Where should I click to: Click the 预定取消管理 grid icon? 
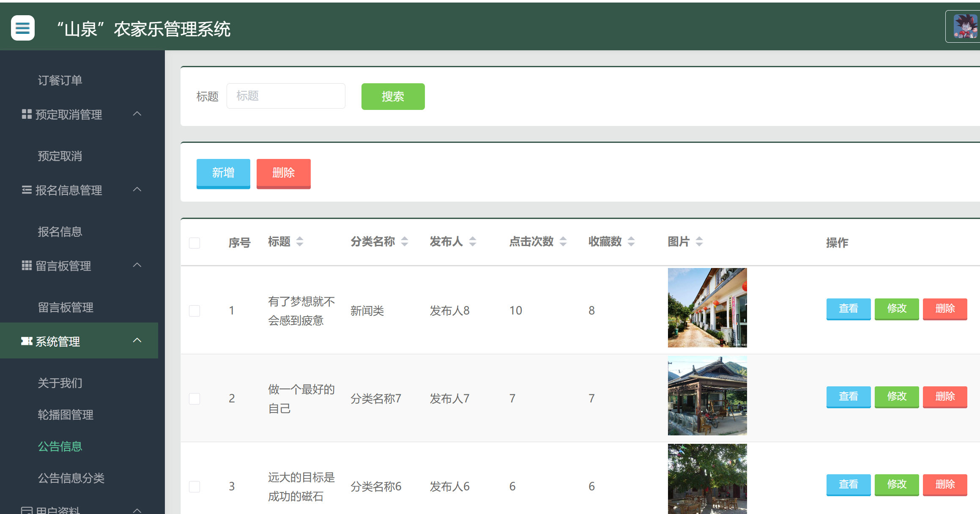point(26,114)
